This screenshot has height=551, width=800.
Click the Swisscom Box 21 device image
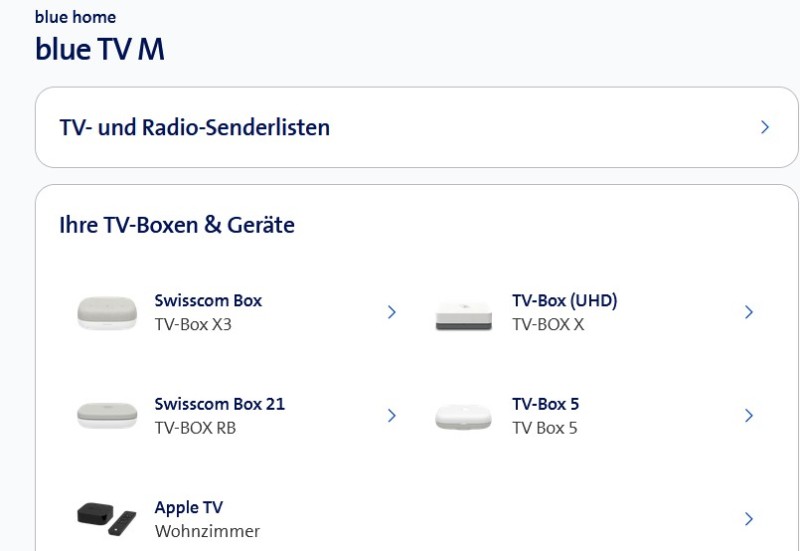(107, 416)
